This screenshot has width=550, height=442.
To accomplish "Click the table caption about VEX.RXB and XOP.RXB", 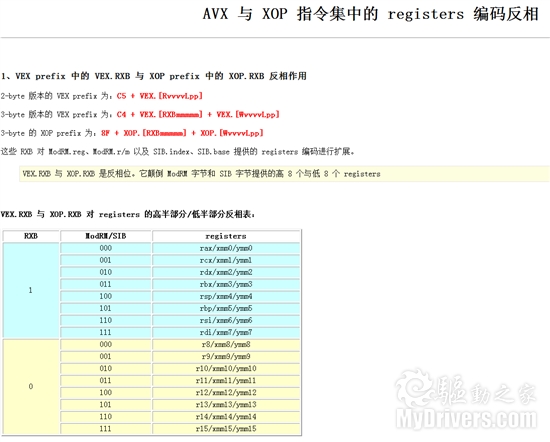I will pyautogui.click(x=128, y=214).
